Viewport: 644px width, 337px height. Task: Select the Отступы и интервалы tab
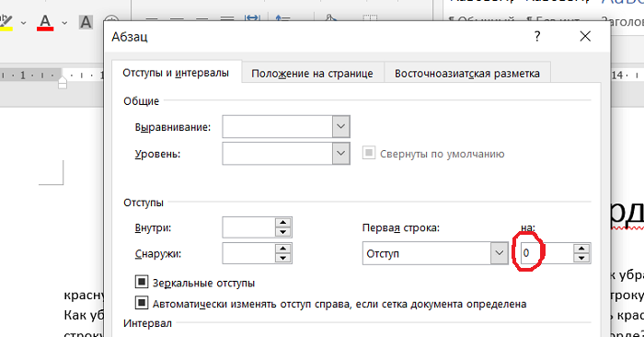(x=177, y=73)
